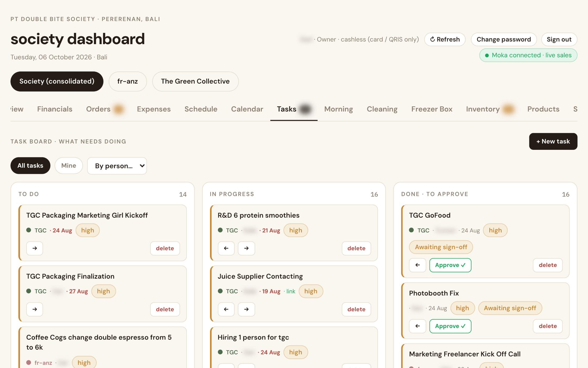Switch to Inventory tab
Viewport: 588px width, 368px height.
[x=483, y=109]
